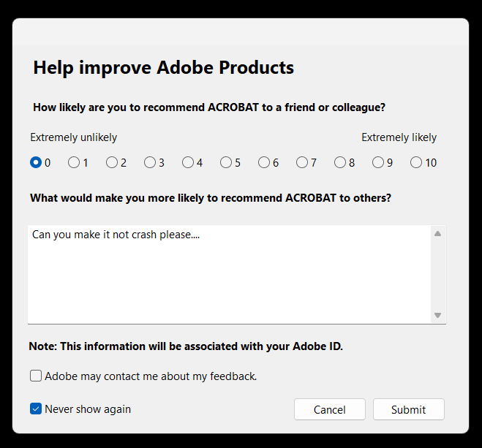Click the Help improve Adobe Products heading

[164, 68]
